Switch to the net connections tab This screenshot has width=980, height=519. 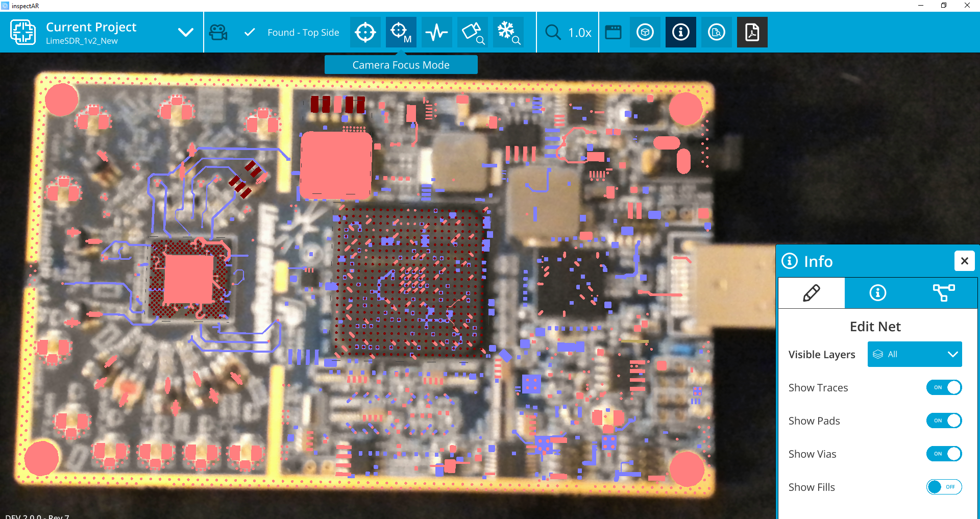pyautogui.click(x=944, y=293)
